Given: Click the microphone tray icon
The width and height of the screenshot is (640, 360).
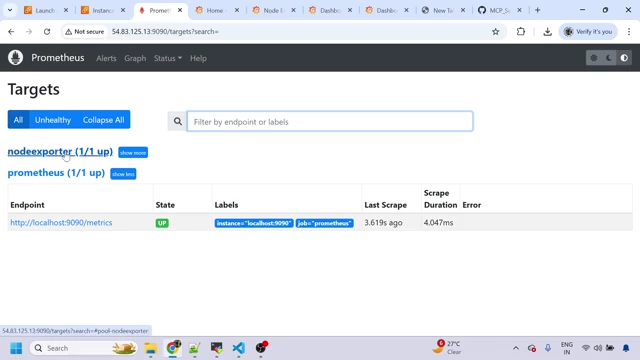Looking at the screenshot, I should pyautogui.click(x=548, y=348).
